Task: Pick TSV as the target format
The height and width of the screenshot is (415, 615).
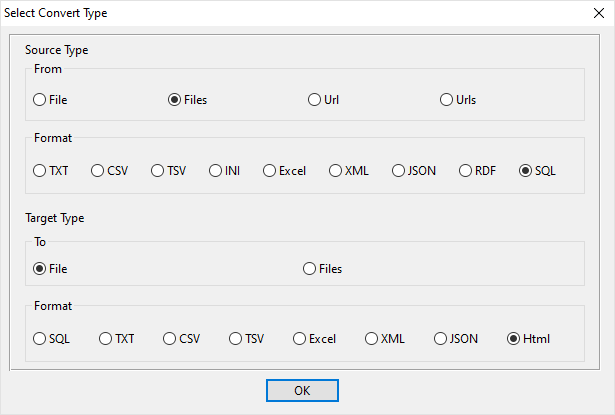Action: [236, 339]
